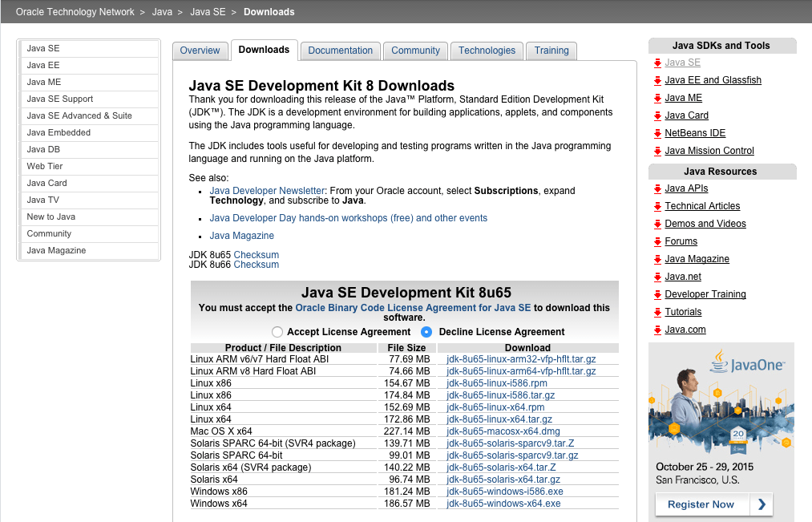The height and width of the screenshot is (522, 812).
Task: Click '186.57 MB' file size cell
Action: point(407,504)
